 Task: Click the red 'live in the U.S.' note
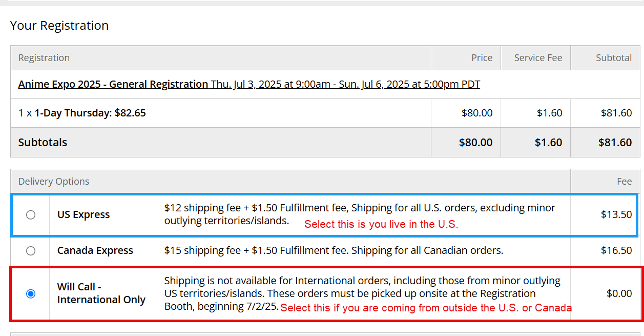tap(381, 224)
